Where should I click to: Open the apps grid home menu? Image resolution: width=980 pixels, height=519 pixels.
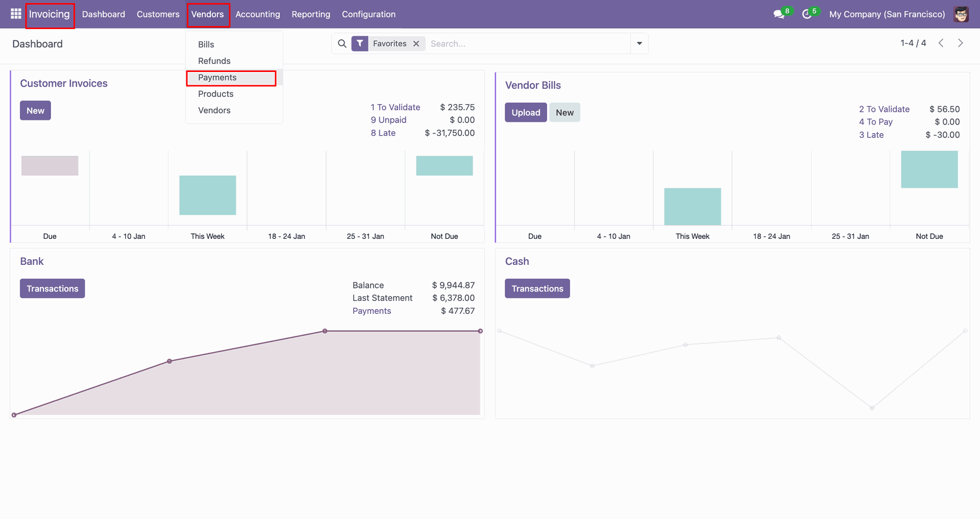16,14
